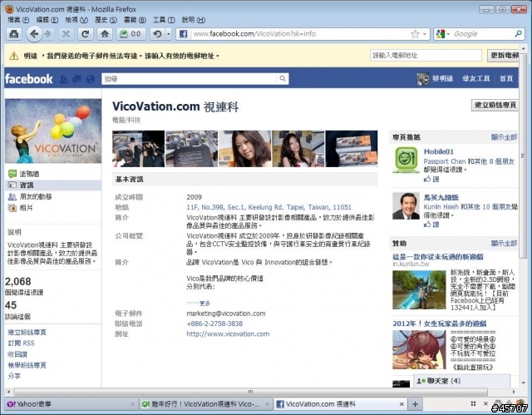Go to 首頁 in the Facebook header
532x415 pixels.
[x=506, y=79]
